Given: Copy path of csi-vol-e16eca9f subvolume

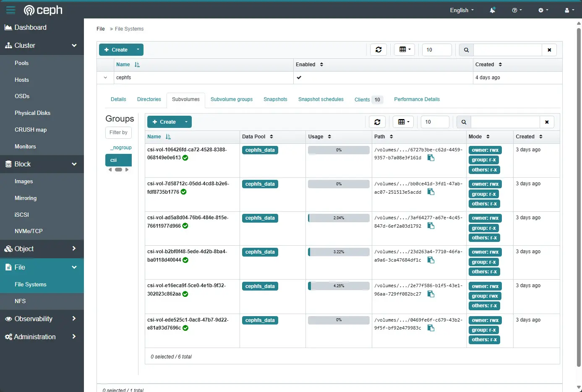Looking at the screenshot, I should [x=431, y=294].
